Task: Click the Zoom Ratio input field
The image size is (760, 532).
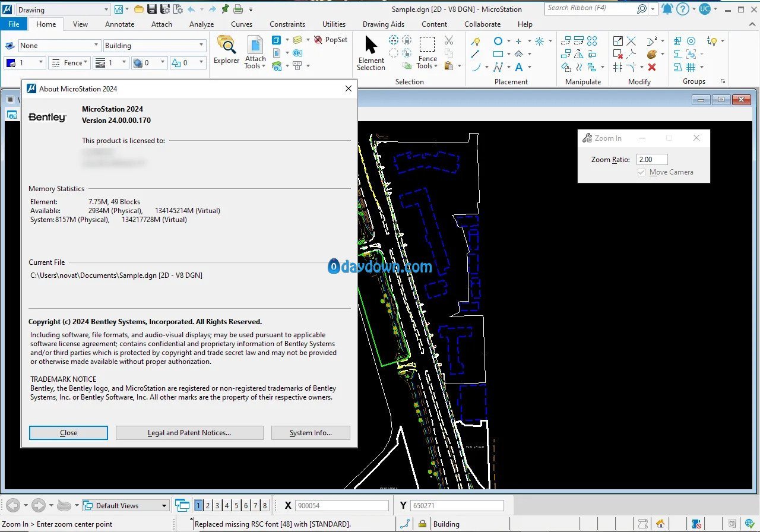Action: (x=652, y=159)
